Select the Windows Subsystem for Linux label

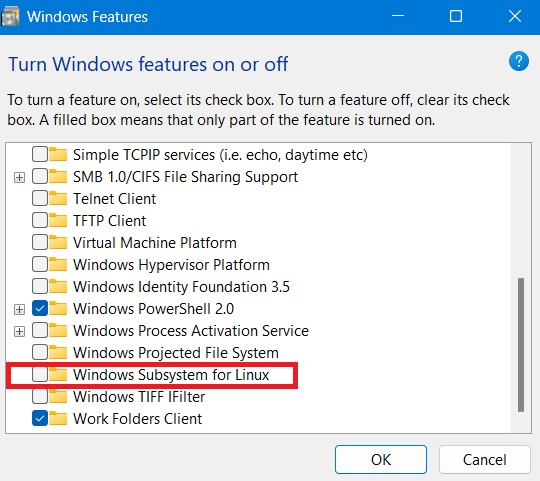171,375
